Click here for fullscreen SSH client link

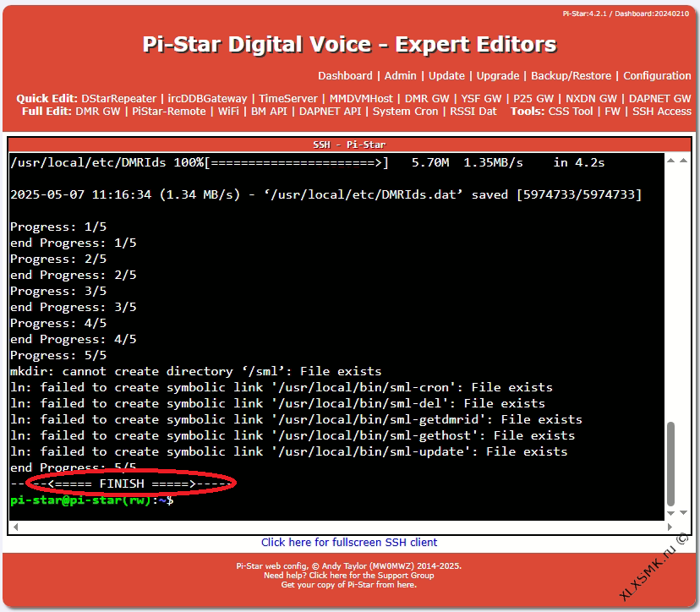tap(349, 543)
